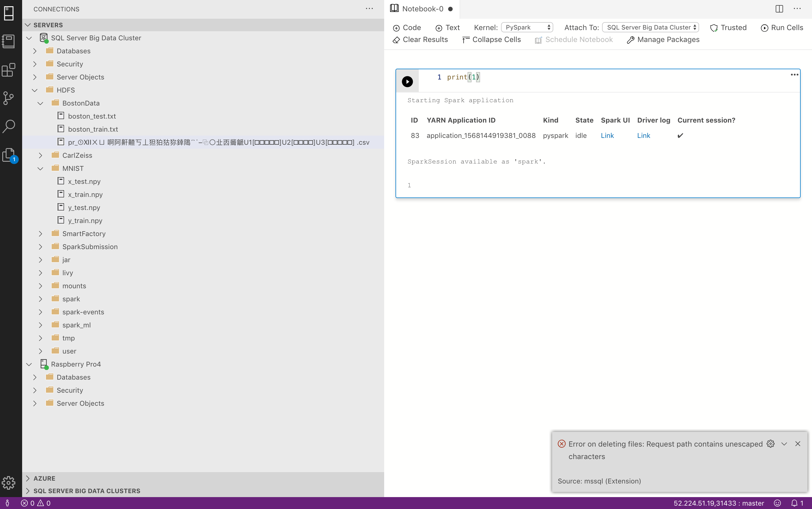
Task: Open the Kernel dropdown and view options
Action: [x=527, y=27]
